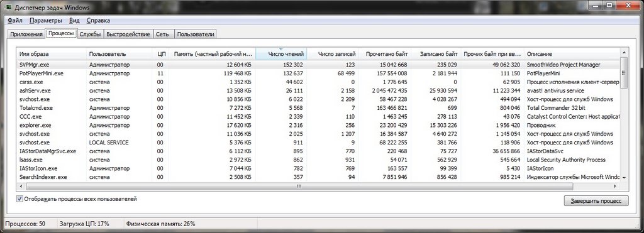Screen dimensions: 644x233
Task: Sort by the Число записей column header
Action: [333, 54]
